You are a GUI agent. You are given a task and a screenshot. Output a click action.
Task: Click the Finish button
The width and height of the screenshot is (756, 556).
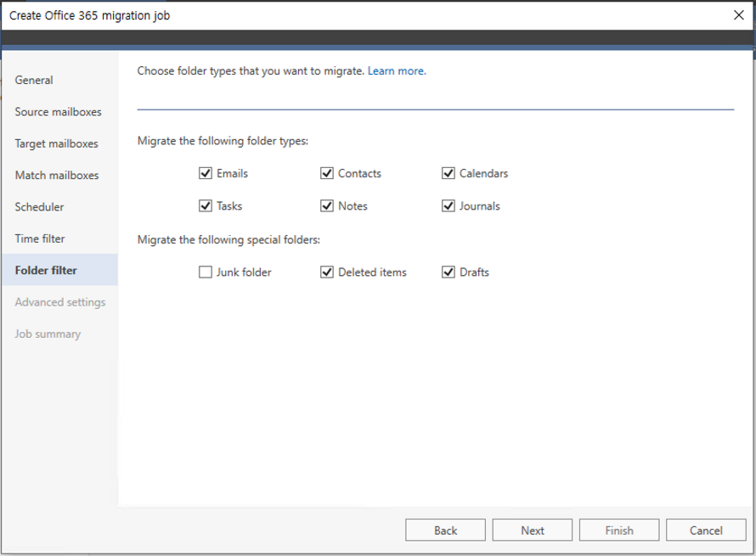(x=619, y=530)
